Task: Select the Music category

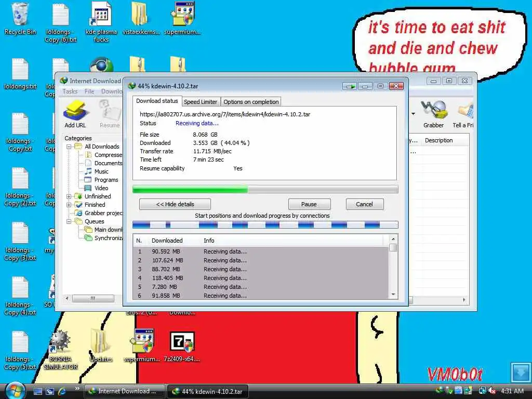Action: (x=97, y=171)
